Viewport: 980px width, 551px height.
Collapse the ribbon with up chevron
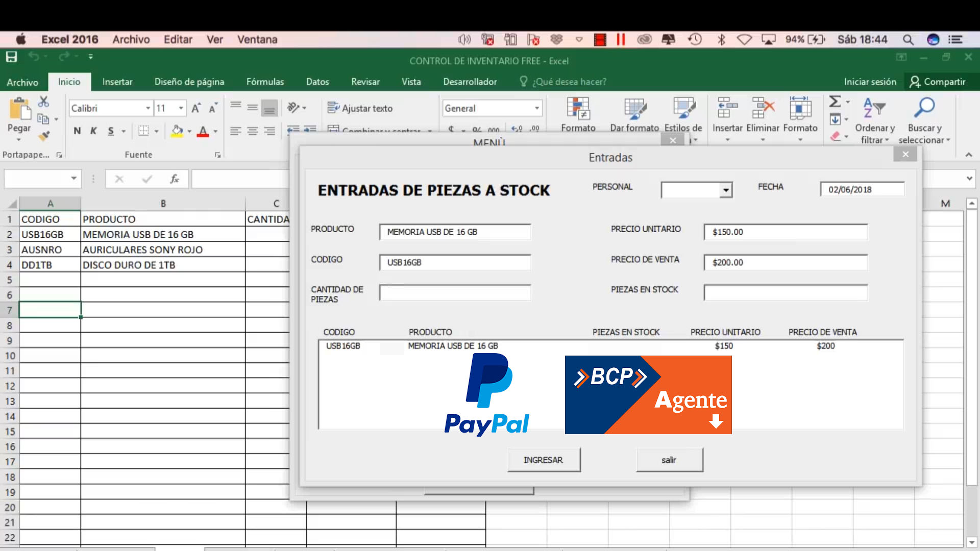[968, 155]
